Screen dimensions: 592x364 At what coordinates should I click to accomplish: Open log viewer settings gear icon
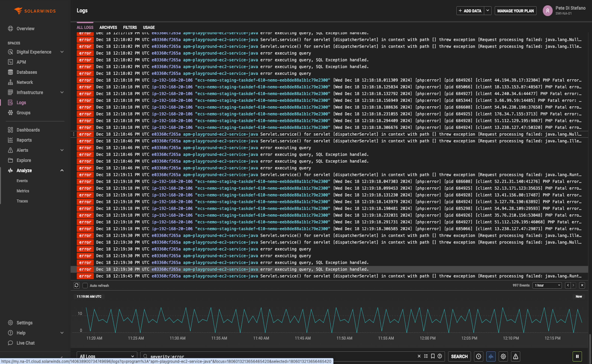click(x=503, y=356)
